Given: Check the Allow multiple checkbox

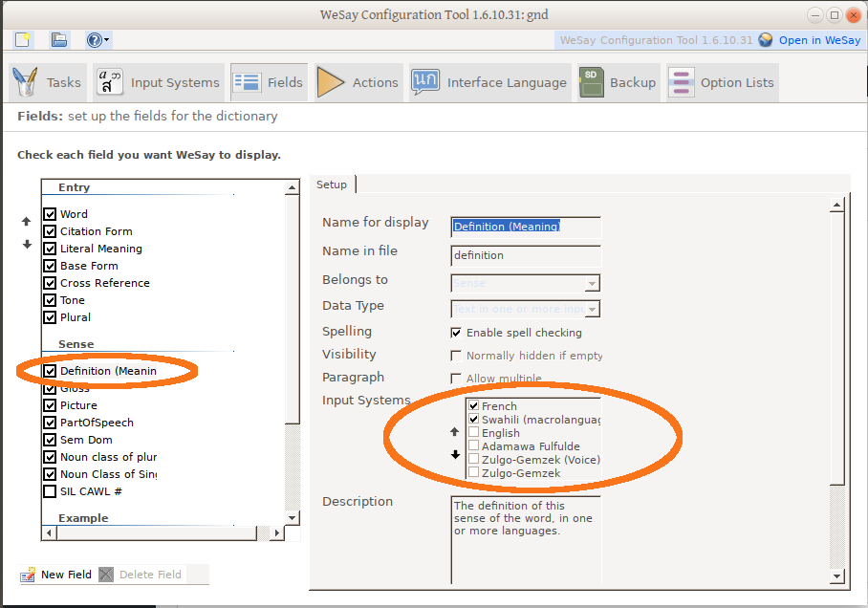Looking at the screenshot, I should pos(456,379).
